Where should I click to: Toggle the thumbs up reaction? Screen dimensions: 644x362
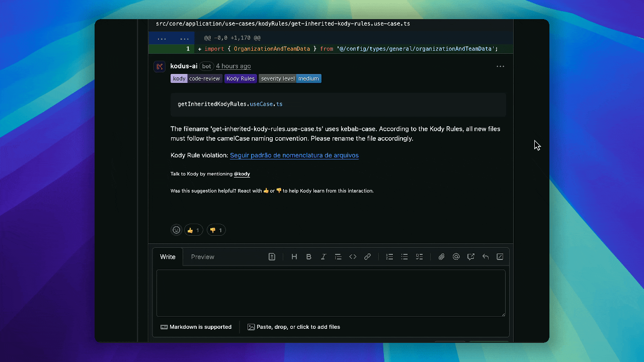[x=193, y=230]
